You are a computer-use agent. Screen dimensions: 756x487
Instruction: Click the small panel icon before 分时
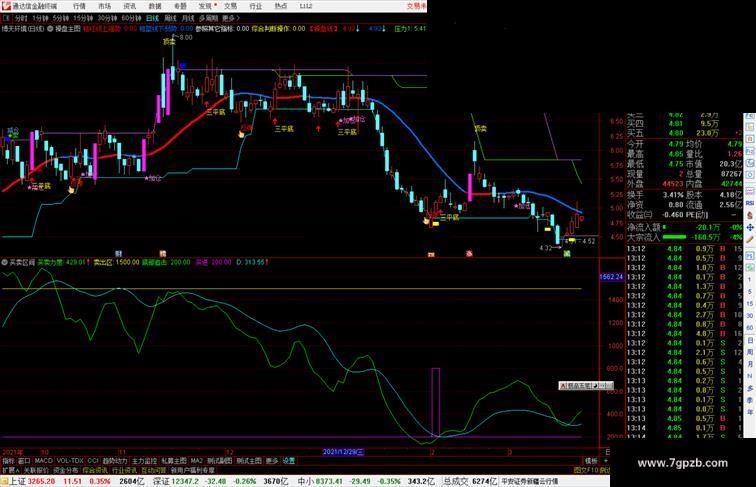click(6, 18)
